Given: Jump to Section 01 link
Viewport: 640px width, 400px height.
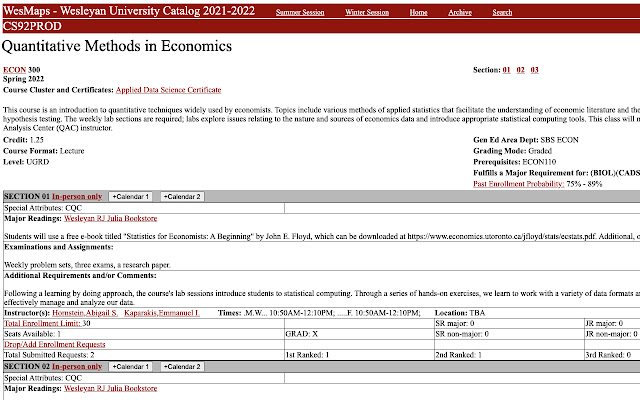Looking at the screenshot, I should [x=507, y=70].
